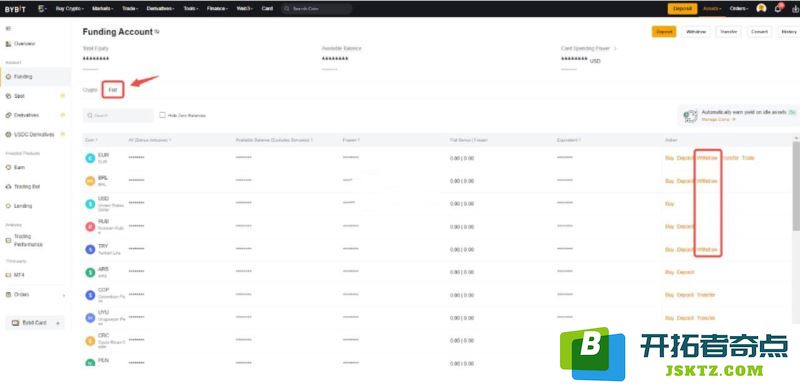This screenshot has height=384, width=800.
Task: Click Trade in the EUR row
Action: pyautogui.click(x=748, y=158)
